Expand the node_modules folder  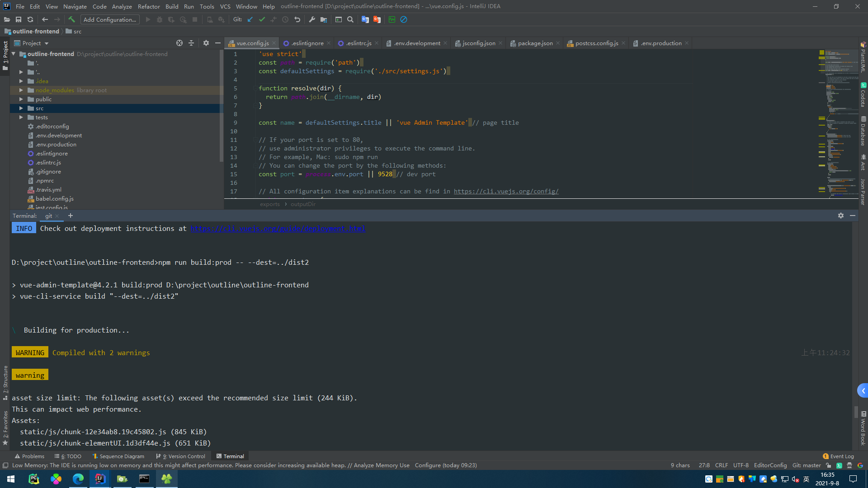tap(21, 90)
